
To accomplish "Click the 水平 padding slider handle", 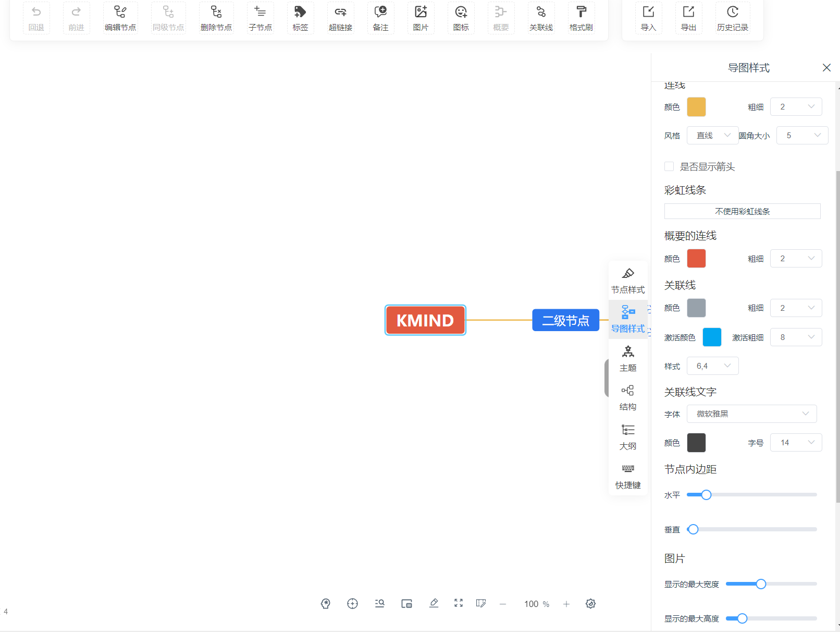I will pos(706,495).
